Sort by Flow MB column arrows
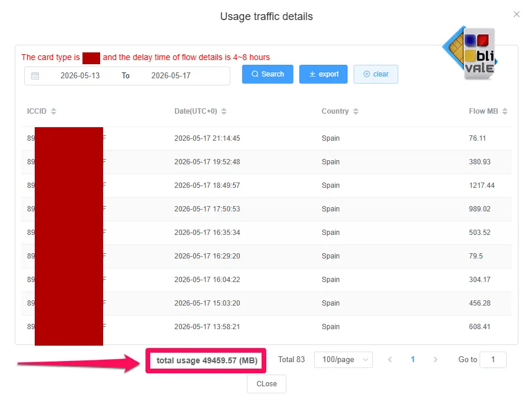 (505, 111)
